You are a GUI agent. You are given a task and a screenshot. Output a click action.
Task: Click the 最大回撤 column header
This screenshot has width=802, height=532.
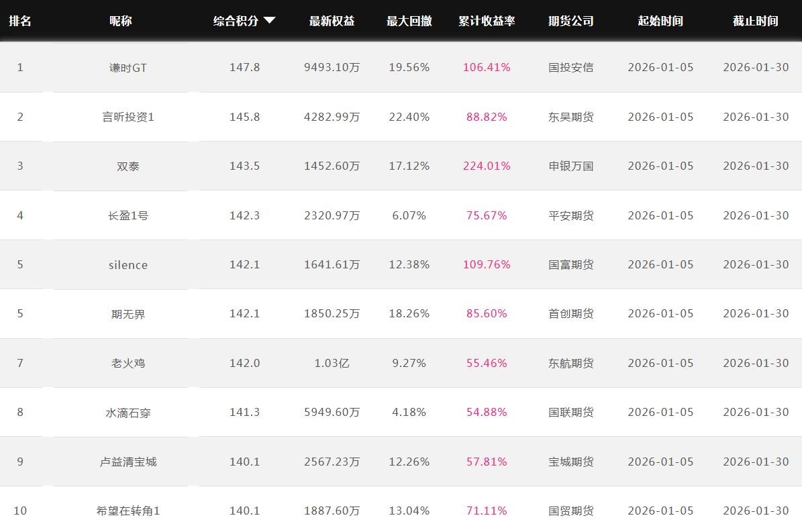(409, 21)
